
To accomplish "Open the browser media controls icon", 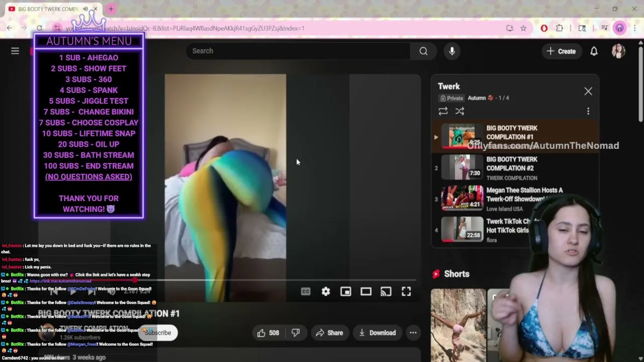I will pos(604,28).
